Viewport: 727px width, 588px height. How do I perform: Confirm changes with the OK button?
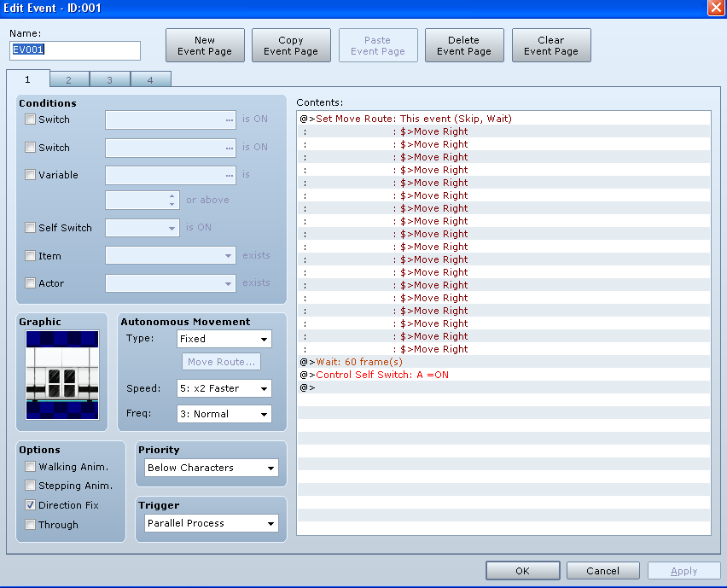(522, 571)
